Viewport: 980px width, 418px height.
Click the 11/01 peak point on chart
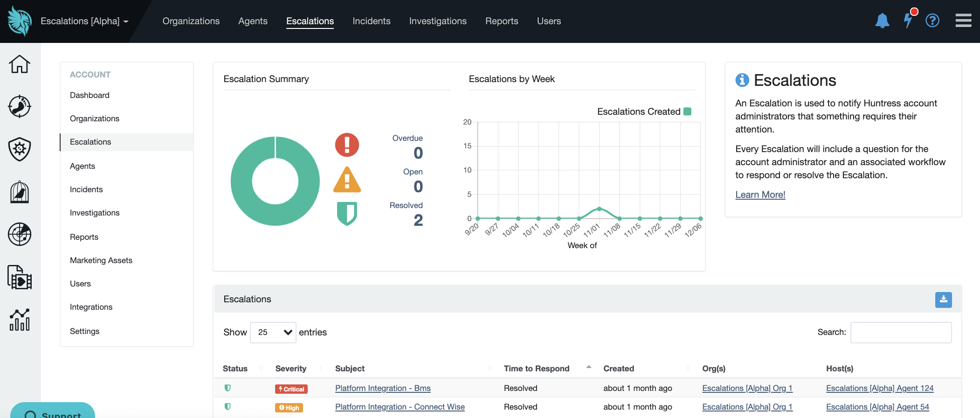coord(599,209)
